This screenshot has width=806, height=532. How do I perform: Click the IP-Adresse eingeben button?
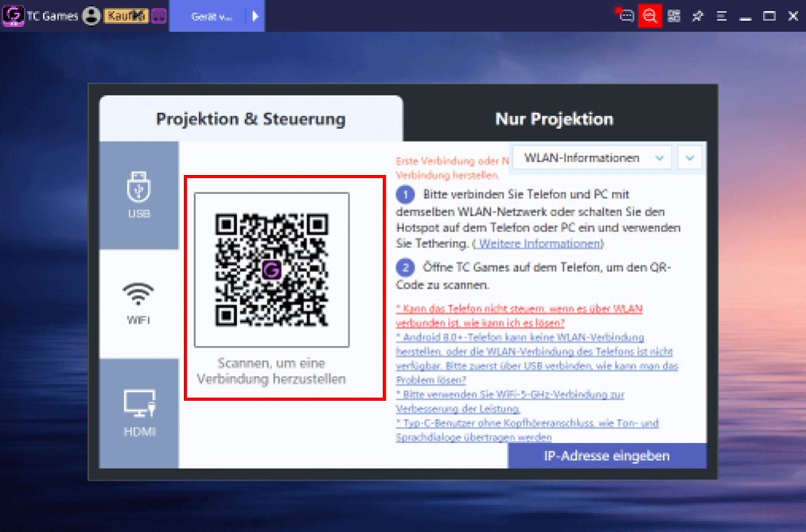[x=607, y=456]
